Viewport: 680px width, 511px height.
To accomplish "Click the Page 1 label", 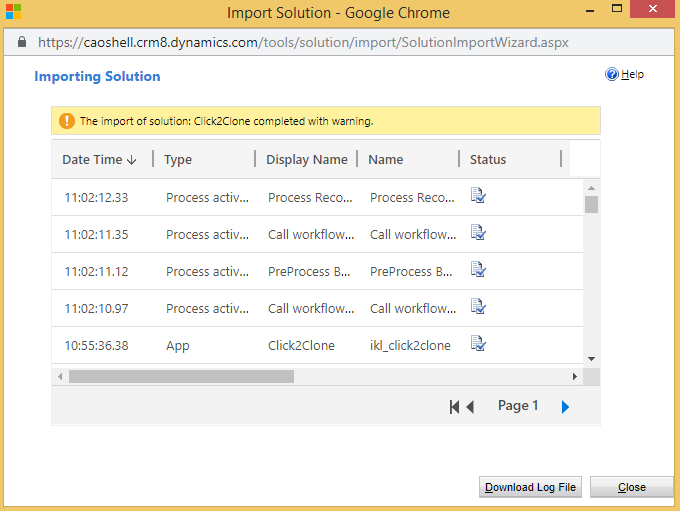I will coord(518,406).
